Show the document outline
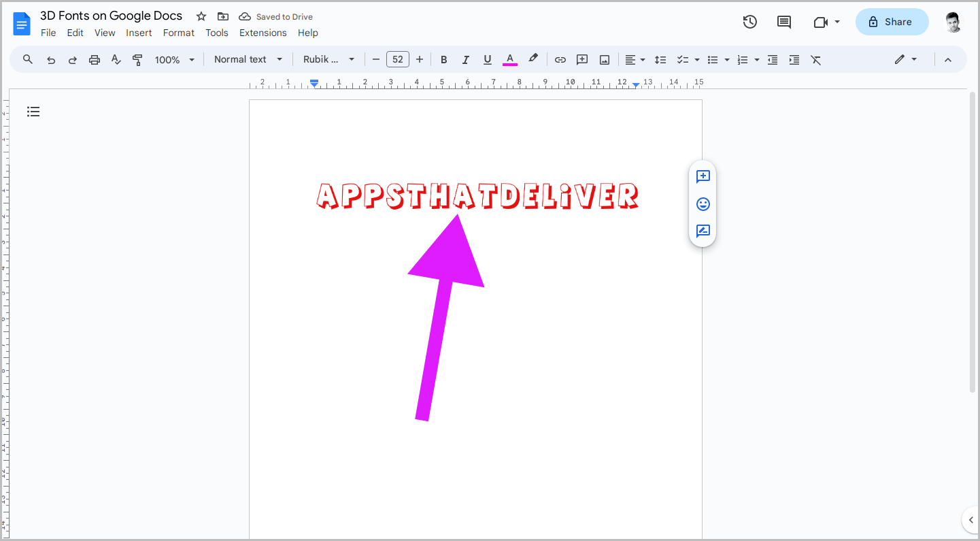 33,112
